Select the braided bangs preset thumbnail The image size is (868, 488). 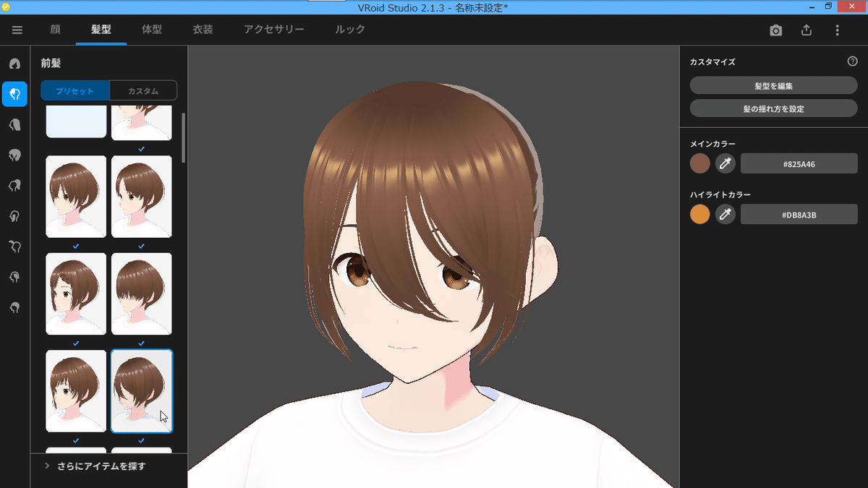pos(76,294)
